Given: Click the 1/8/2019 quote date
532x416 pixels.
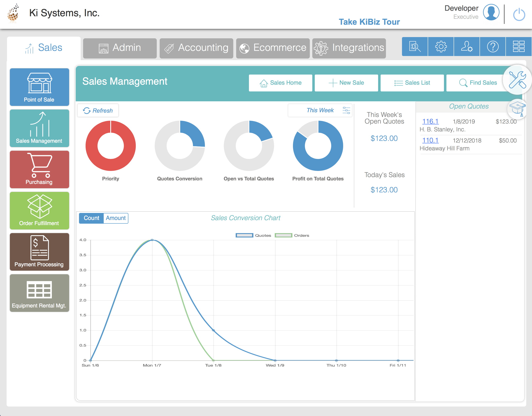Looking at the screenshot, I should click(464, 122).
